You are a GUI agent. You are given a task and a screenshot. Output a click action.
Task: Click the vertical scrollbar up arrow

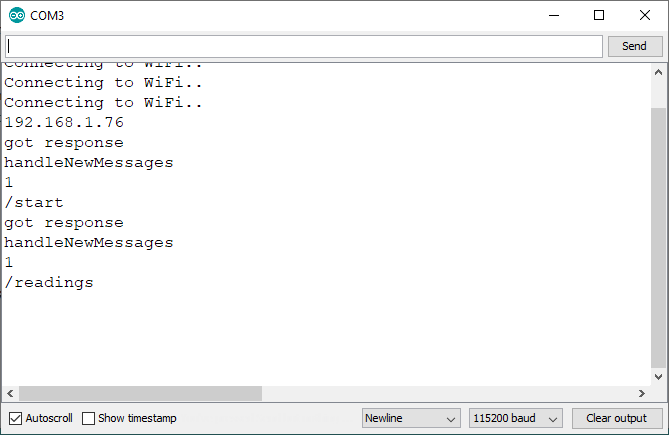(x=658, y=72)
